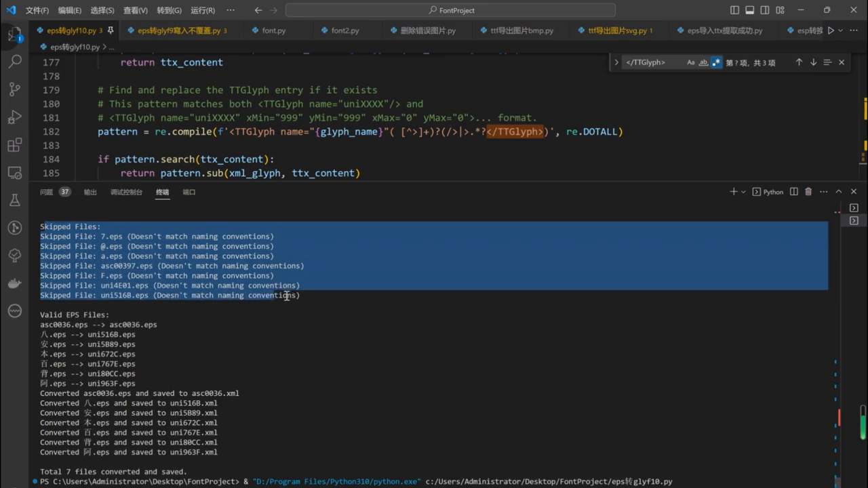This screenshot has width=868, height=488.
Task: Open Run and Debug view
Action: 14,117
